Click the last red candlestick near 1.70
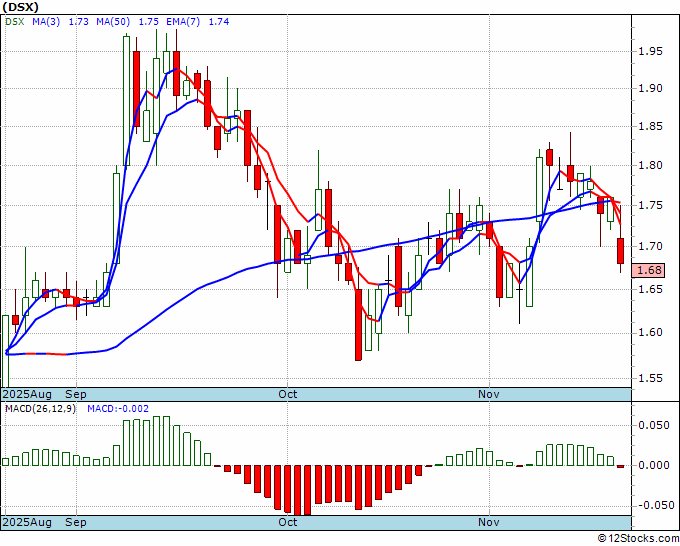Screen dimensions: 680x546 621,251
